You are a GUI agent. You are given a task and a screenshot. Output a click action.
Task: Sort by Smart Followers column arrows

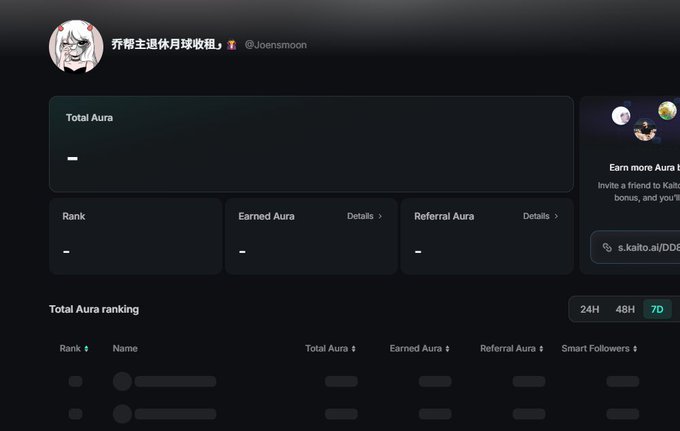635,349
